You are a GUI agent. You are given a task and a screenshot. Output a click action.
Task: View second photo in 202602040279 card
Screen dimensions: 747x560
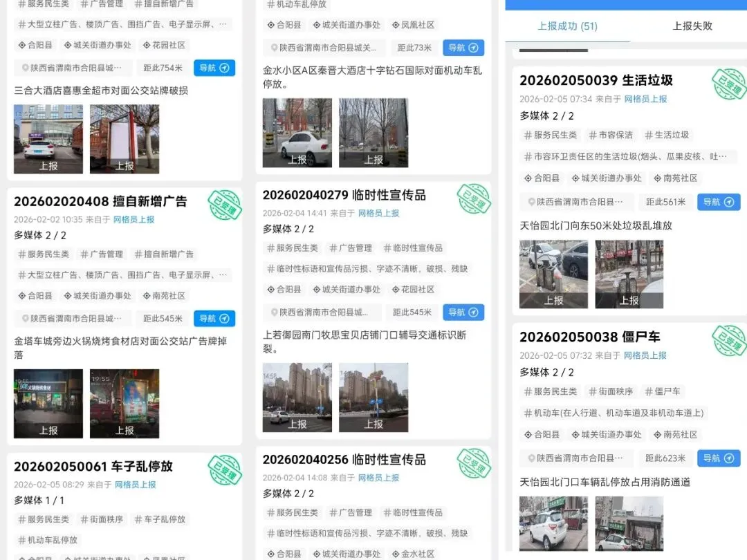pyautogui.click(x=373, y=398)
